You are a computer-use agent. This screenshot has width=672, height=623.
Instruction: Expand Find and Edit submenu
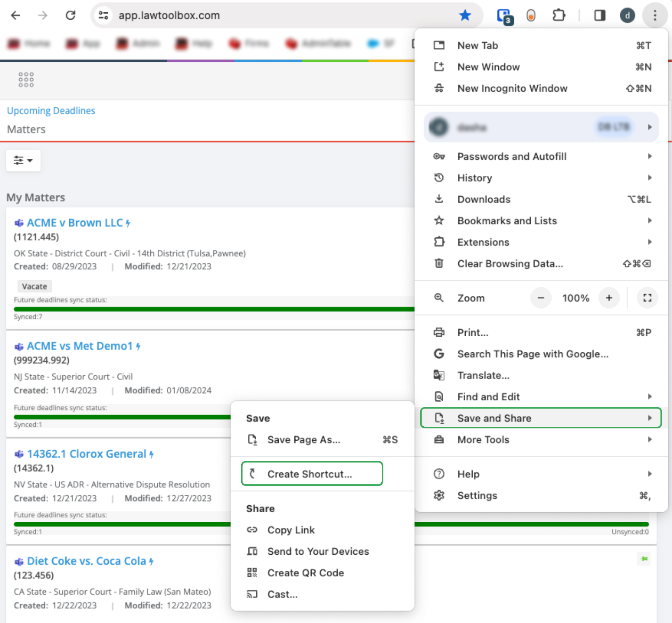tap(541, 397)
